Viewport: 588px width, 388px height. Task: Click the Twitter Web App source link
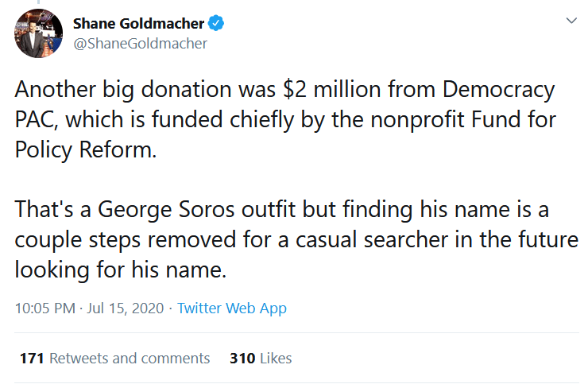coord(232,308)
